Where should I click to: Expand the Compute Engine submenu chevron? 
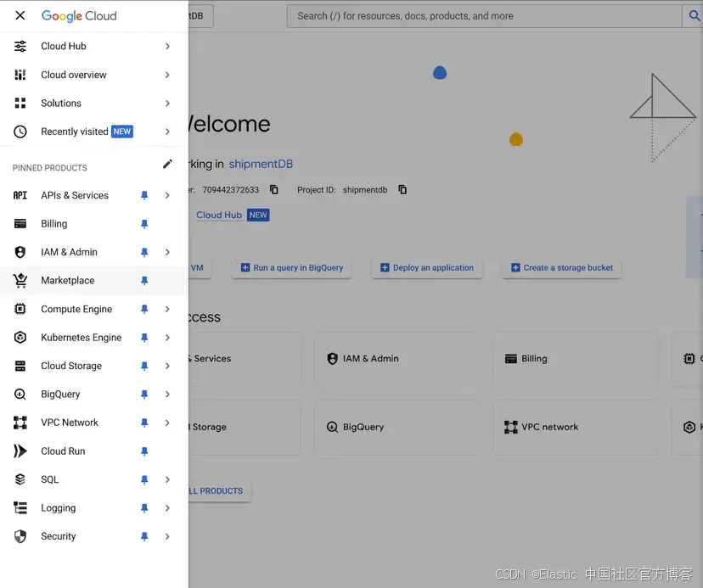pos(167,309)
